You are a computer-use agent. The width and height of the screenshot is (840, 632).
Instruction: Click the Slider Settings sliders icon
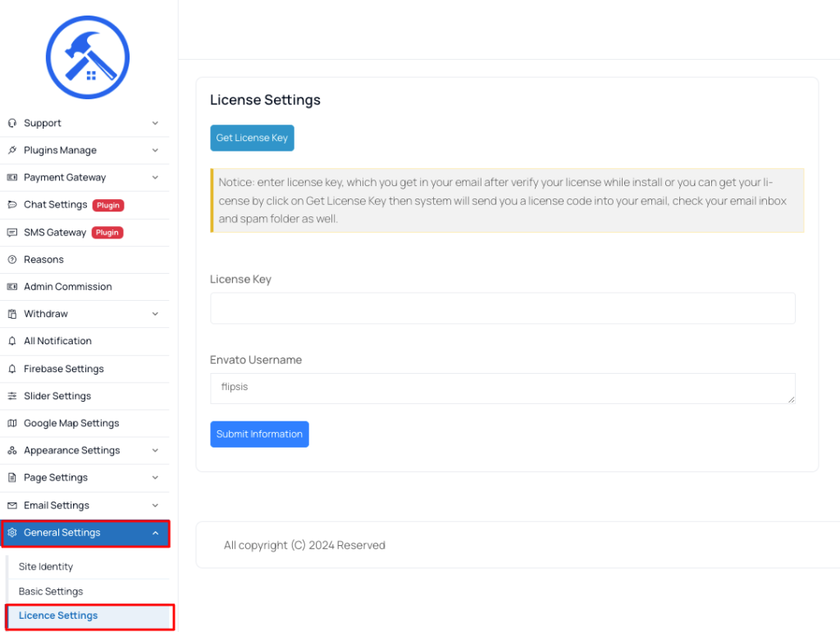pos(12,396)
